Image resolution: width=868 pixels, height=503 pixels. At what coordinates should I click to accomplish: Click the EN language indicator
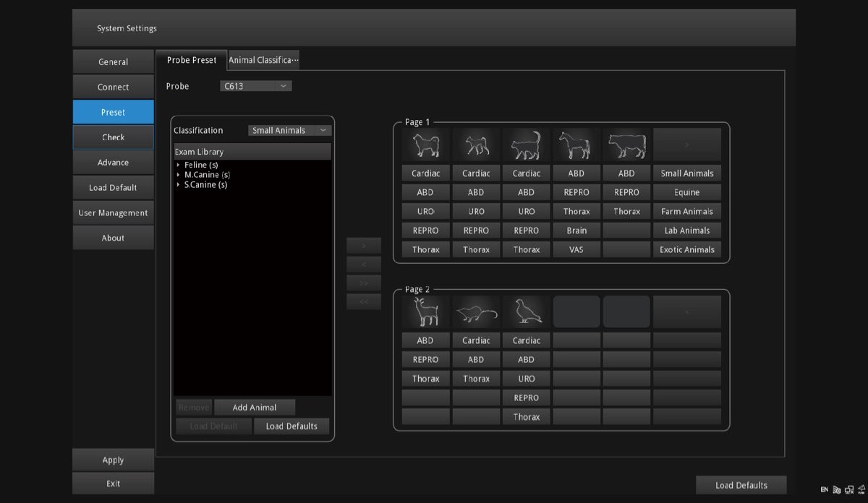[824, 490]
